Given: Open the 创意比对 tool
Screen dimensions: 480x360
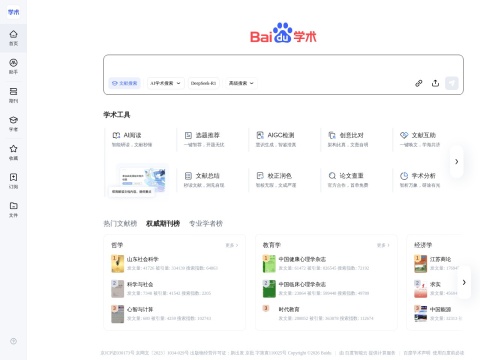Looking at the screenshot, I should [x=348, y=139].
